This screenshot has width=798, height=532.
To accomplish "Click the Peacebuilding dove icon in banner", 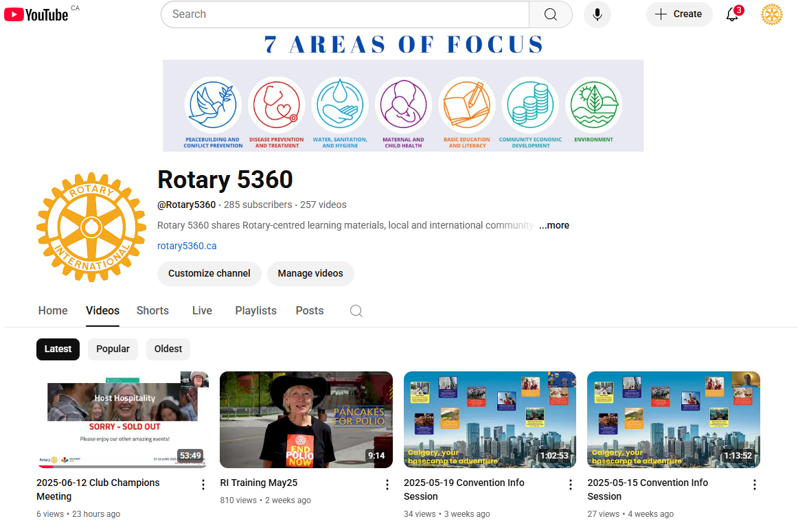I will pos(213,105).
